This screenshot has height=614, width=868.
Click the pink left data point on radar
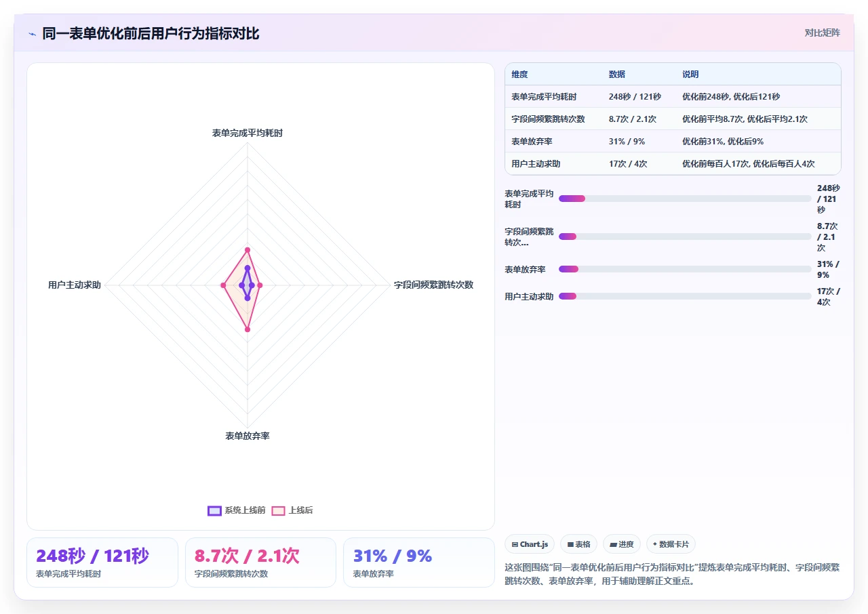[x=223, y=285]
